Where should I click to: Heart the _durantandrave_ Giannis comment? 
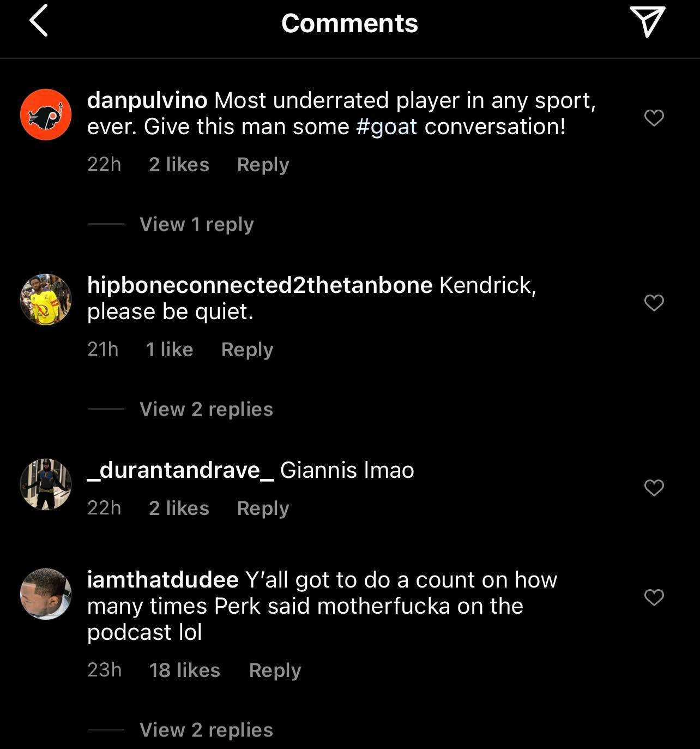tap(654, 487)
